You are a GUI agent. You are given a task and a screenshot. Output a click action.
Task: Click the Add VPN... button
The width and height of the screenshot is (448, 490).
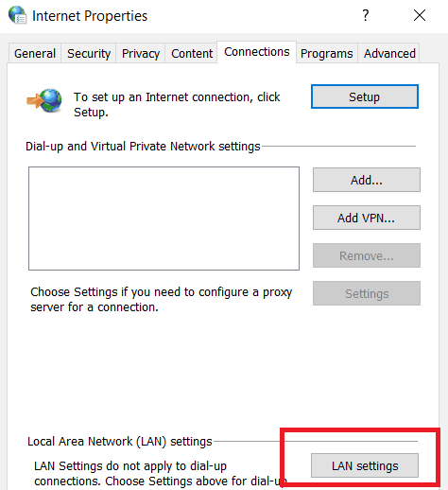click(x=367, y=218)
